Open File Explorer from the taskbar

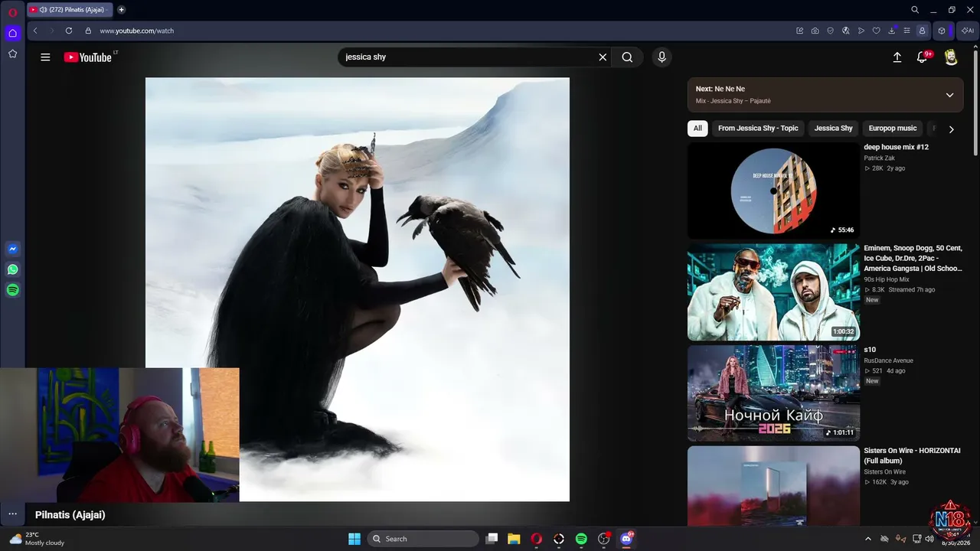(514, 539)
